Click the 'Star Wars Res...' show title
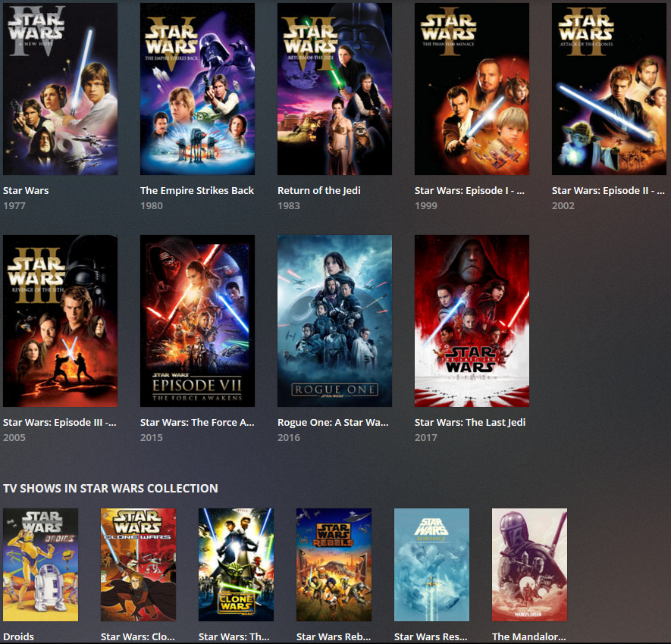The width and height of the screenshot is (671, 644). (x=431, y=636)
